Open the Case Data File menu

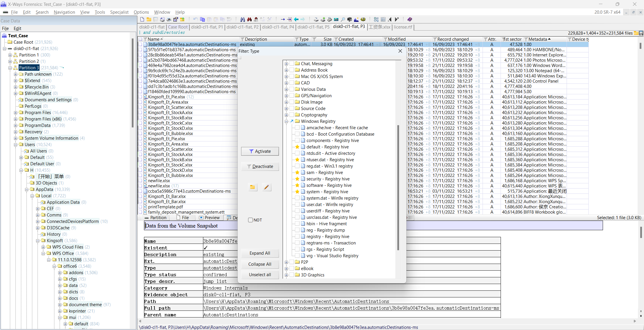click(x=5, y=29)
